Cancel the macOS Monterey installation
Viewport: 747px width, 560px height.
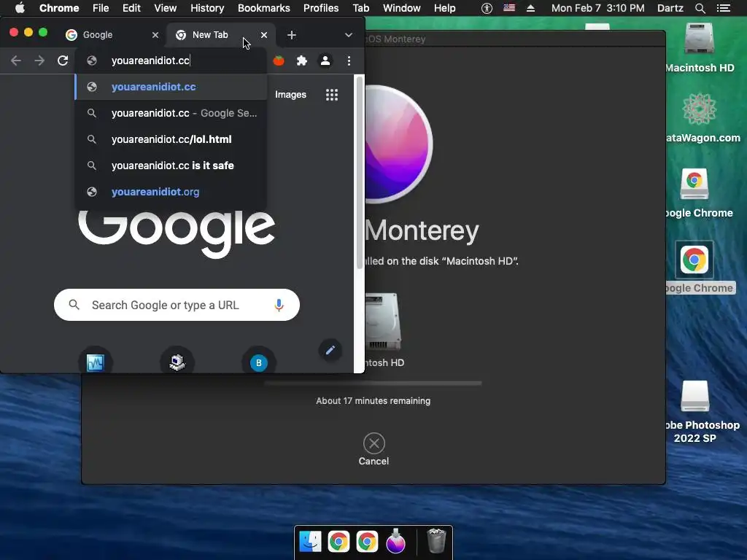pos(374,449)
